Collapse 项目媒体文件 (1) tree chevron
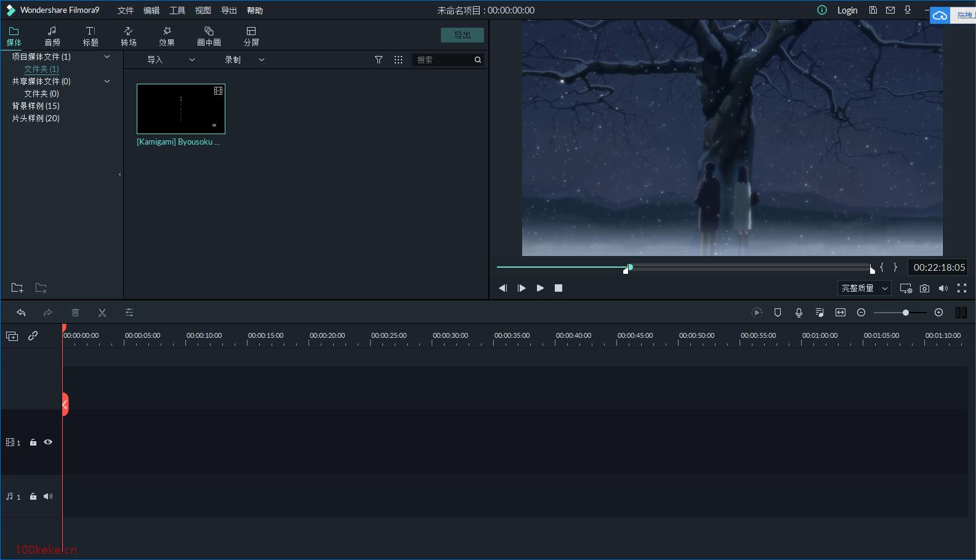 tap(107, 57)
